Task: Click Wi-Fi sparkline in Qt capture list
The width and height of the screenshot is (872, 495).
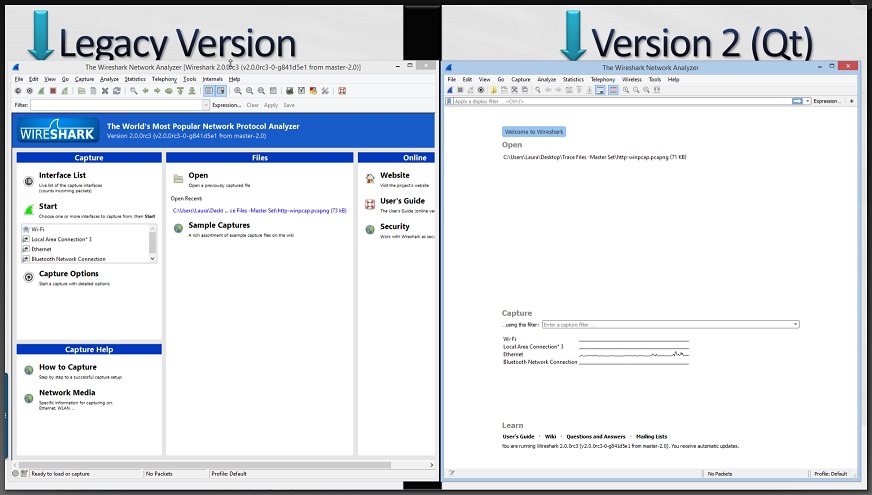Action: (633, 339)
